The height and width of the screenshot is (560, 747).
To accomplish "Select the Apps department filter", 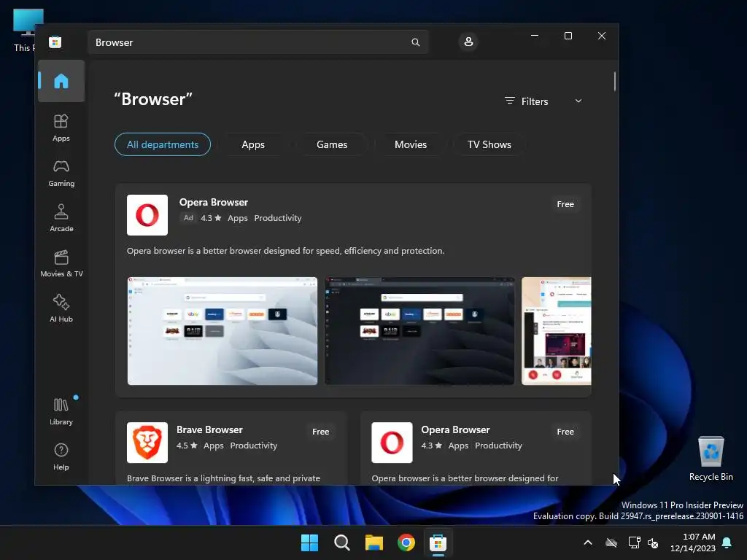I will [253, 144].
